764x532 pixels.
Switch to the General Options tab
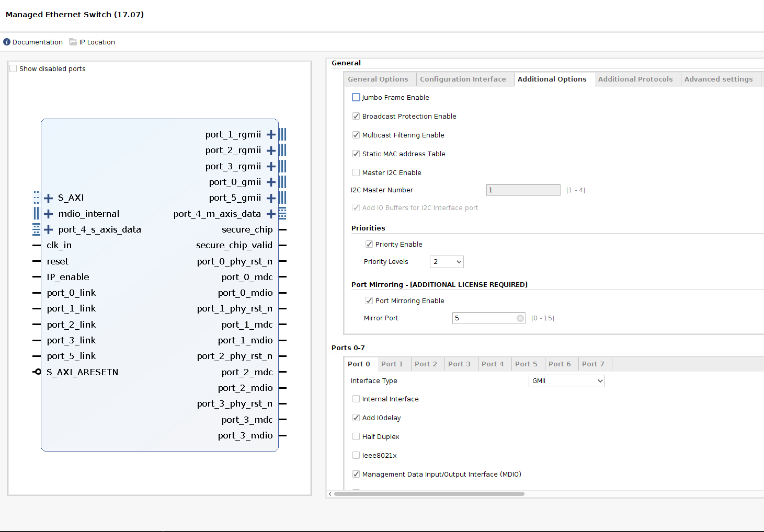pos(378,79)
